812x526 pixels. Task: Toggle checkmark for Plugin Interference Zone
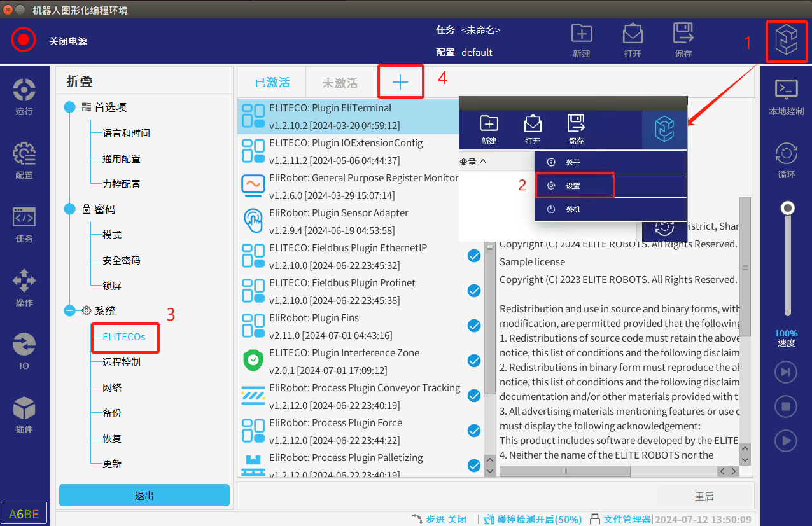pos(474,361)
